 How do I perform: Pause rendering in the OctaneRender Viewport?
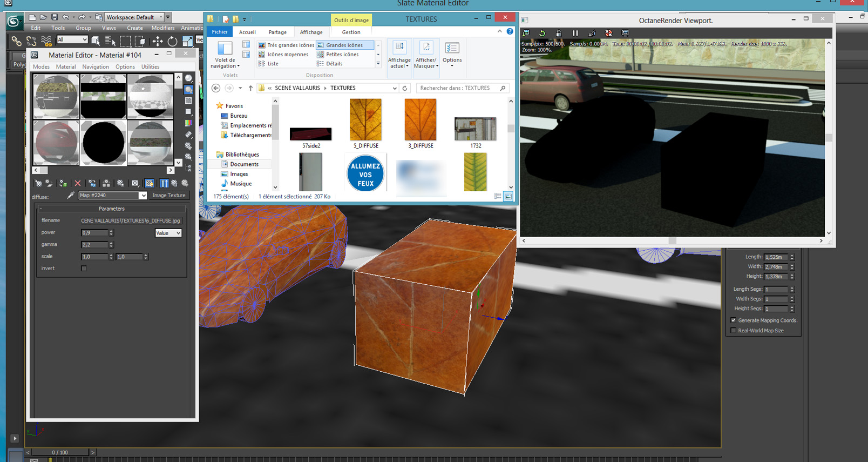[575, 33]
